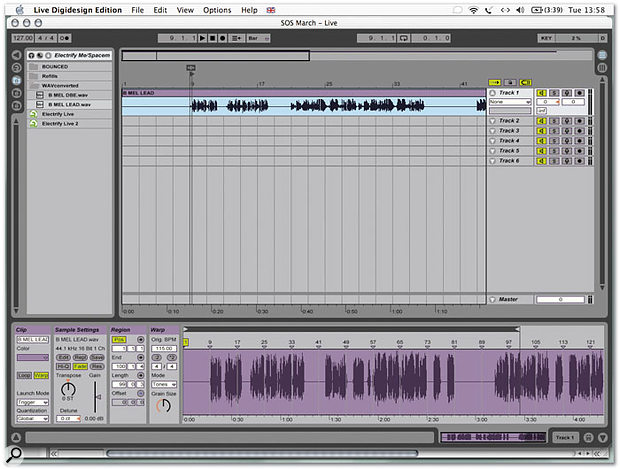Enable the clip Loop switch
The width and height of the screenshot is (620, 469).
coord(25,375)
